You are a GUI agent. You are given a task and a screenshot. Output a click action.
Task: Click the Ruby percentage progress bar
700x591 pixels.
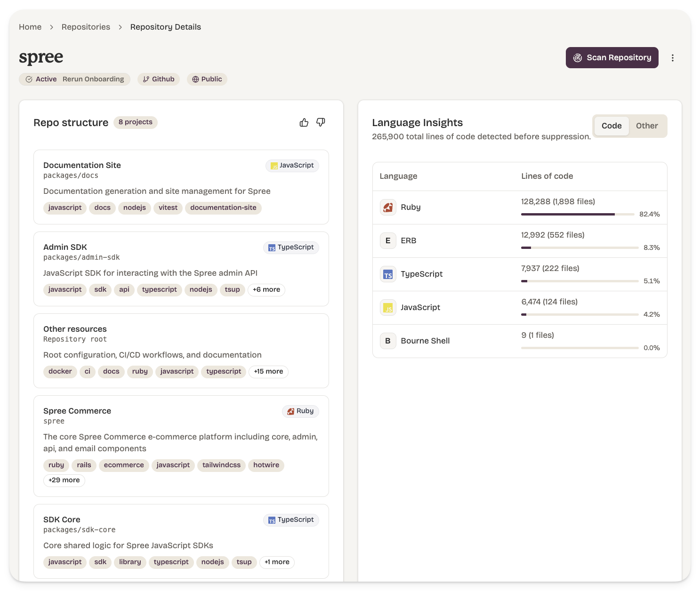point(578,214)
